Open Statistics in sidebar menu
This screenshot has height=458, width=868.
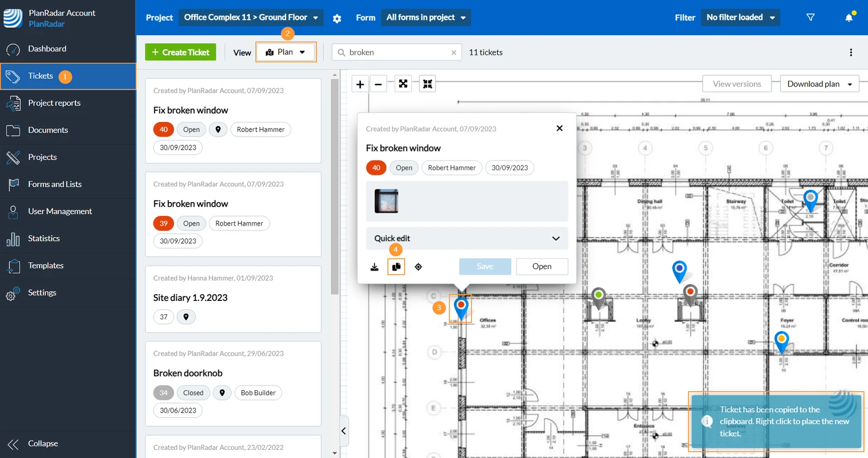(x=44, y=238)
